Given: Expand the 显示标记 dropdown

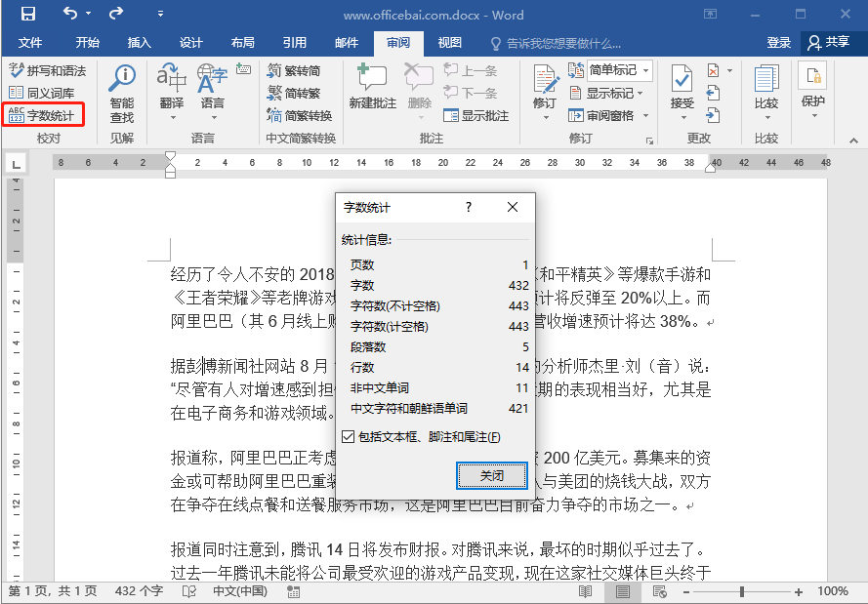Looking at the screenshot, I should (x=640, y=94).
